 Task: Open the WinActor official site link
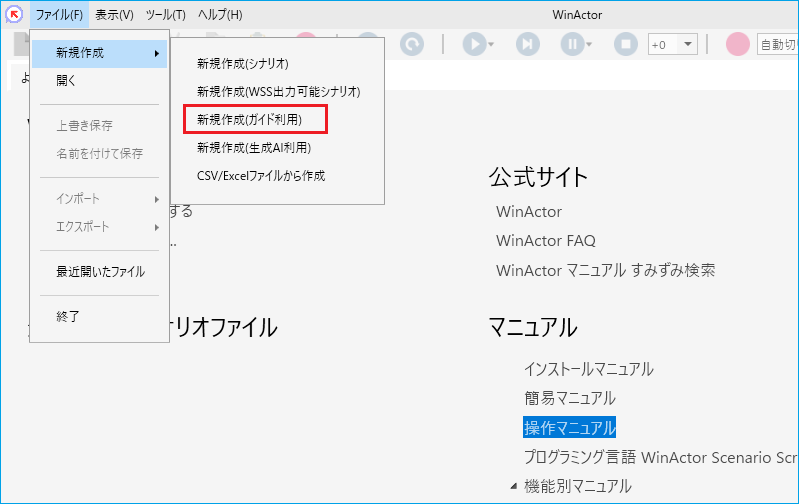click(529, 211)
